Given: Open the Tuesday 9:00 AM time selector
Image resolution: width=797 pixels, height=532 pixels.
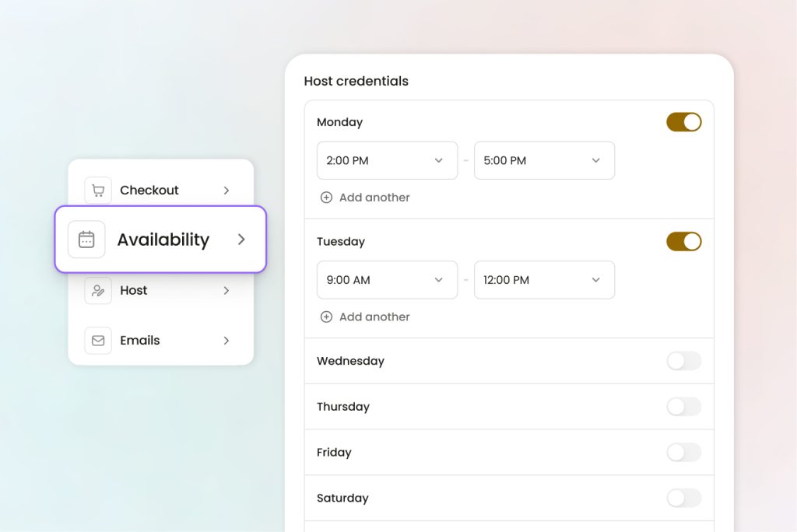Looking at the screenshot, I should pyautogui.click(x=387, y=280).
